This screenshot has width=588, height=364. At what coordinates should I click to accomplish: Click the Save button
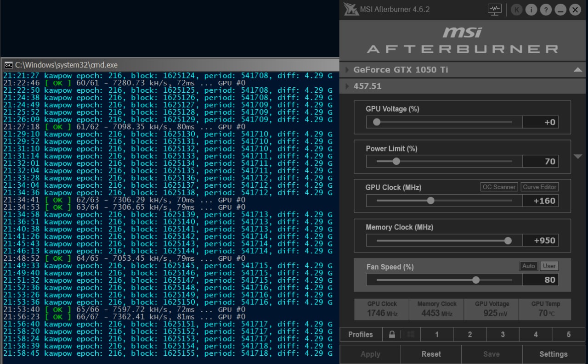(492, 354)
